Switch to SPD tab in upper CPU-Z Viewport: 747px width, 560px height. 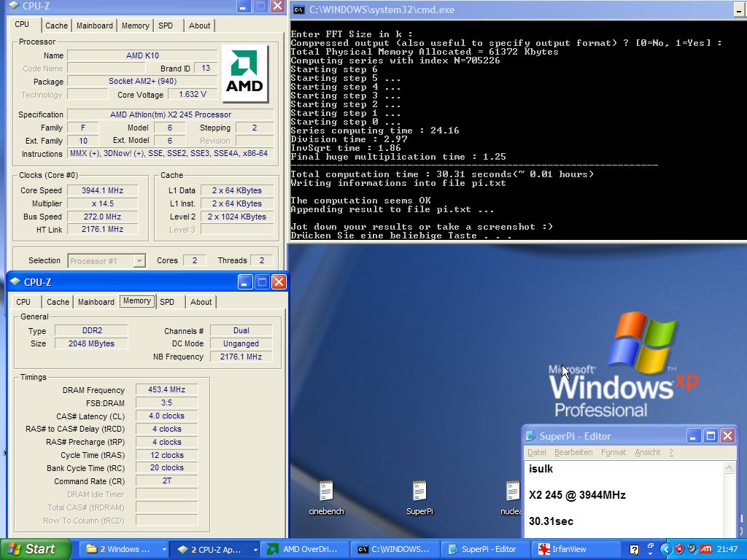(166, 26)
